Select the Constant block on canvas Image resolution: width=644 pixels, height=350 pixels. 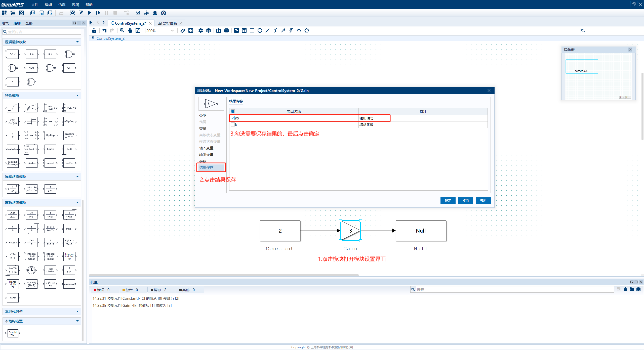280,231
